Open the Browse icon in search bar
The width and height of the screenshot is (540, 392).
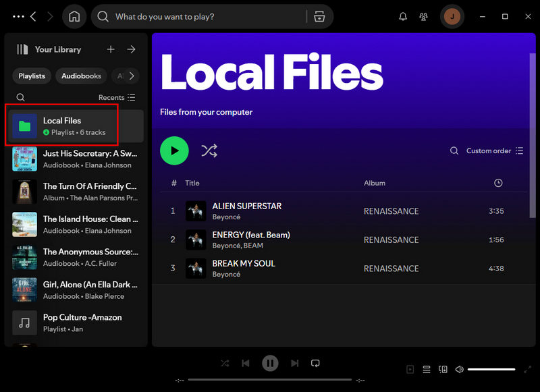(319, 16)
